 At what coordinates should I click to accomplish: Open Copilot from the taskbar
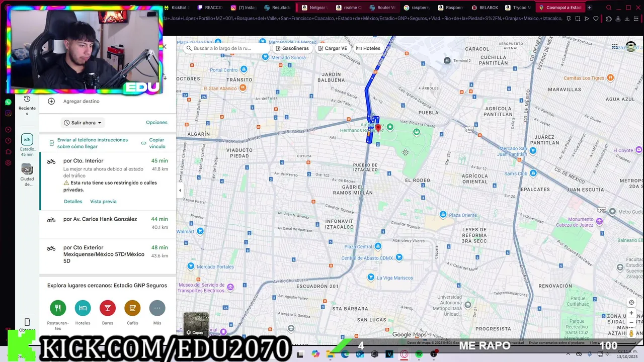315,354
